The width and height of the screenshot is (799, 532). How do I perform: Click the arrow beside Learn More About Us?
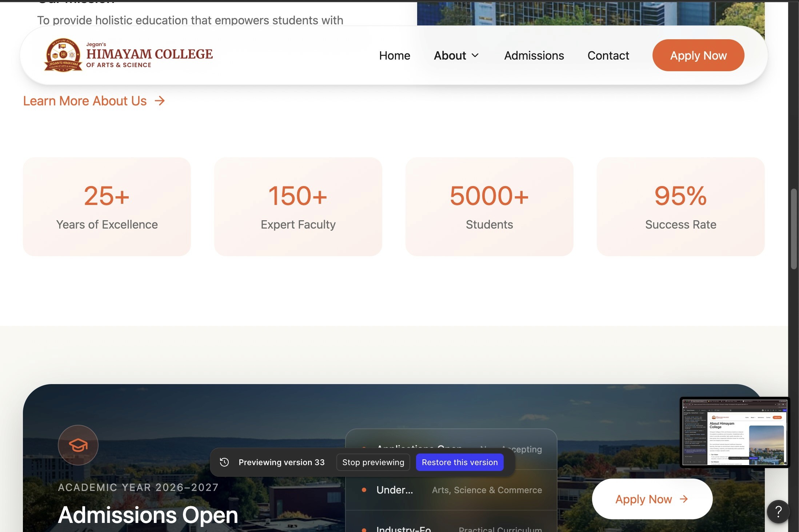point(160,101)
